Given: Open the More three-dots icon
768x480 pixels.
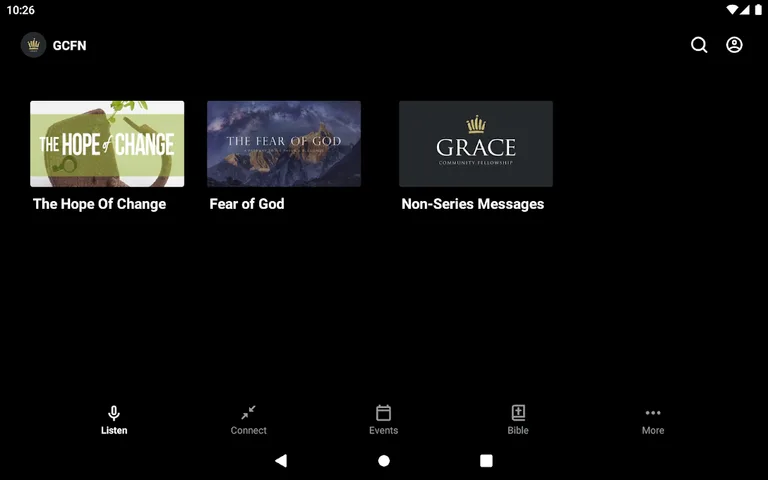Looking at the screenshot, I should 653,413.
